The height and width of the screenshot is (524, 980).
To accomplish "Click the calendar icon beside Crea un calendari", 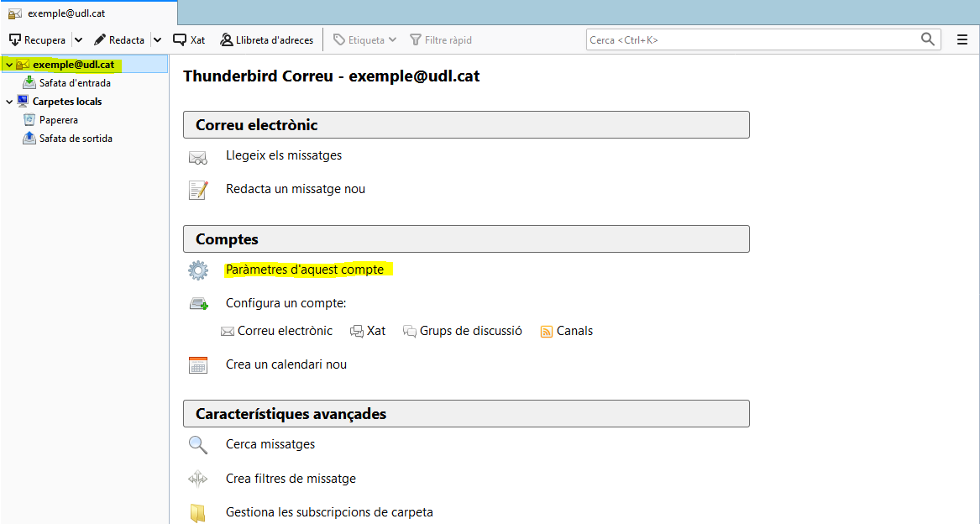I will pyautogui.click(x=198, y=365).
